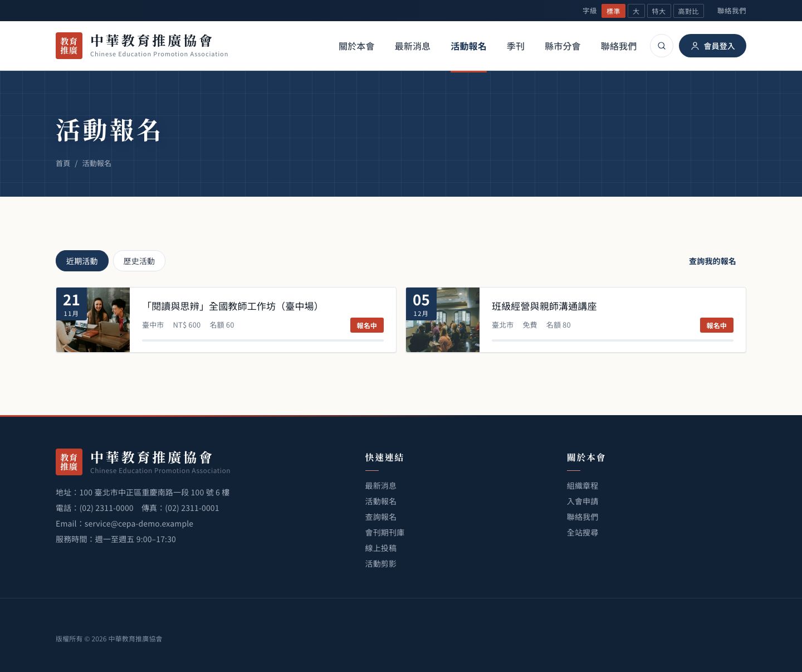Screen dimensions: 802x672
Task: Go to 最新消息 in main navigation
Action: pos(413,46)
